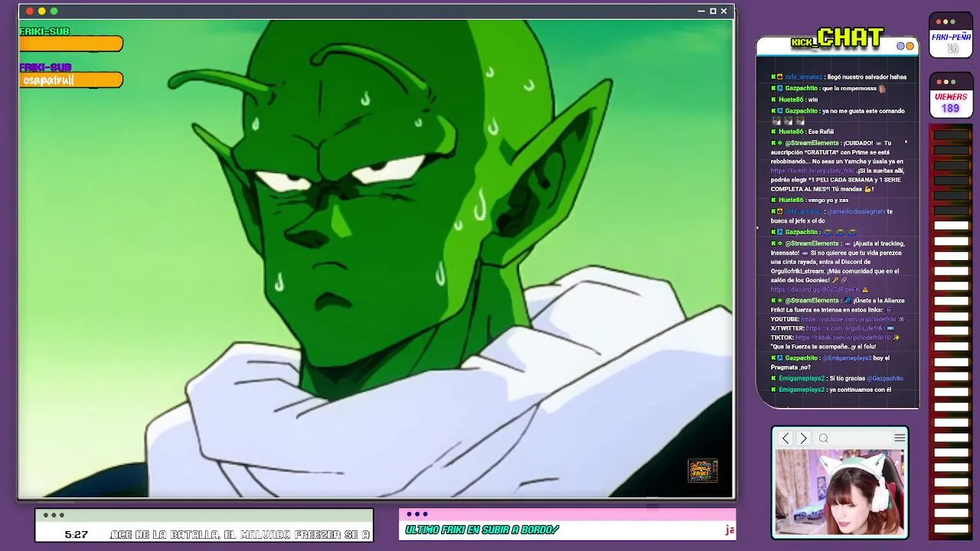Open the hamburger menu in webcam widget
The height and width of the screenshot is (551, 980).
pyautogui.click(x=900, y=438)
